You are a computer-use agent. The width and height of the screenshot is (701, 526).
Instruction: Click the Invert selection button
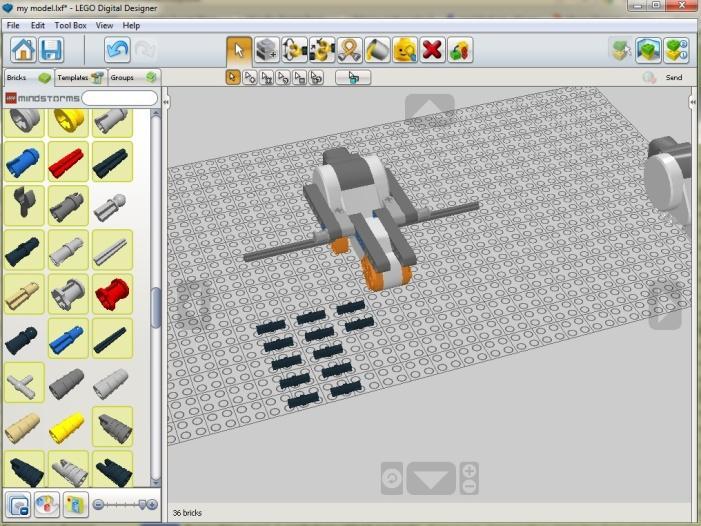(353, 78)
